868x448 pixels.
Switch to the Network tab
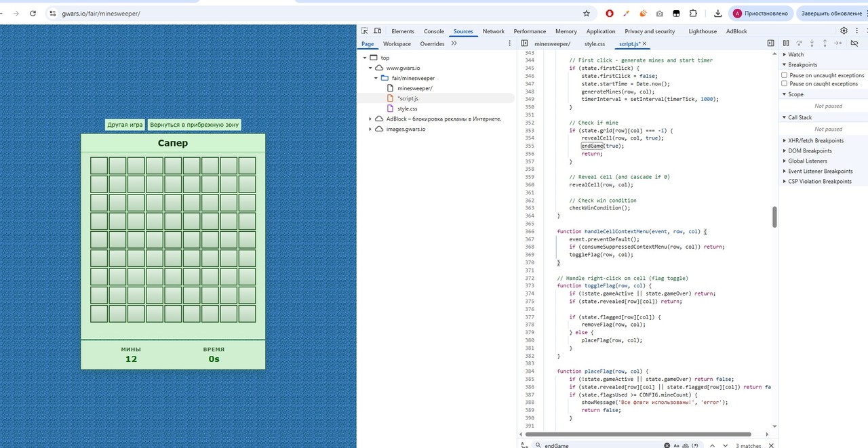point(493,31)
